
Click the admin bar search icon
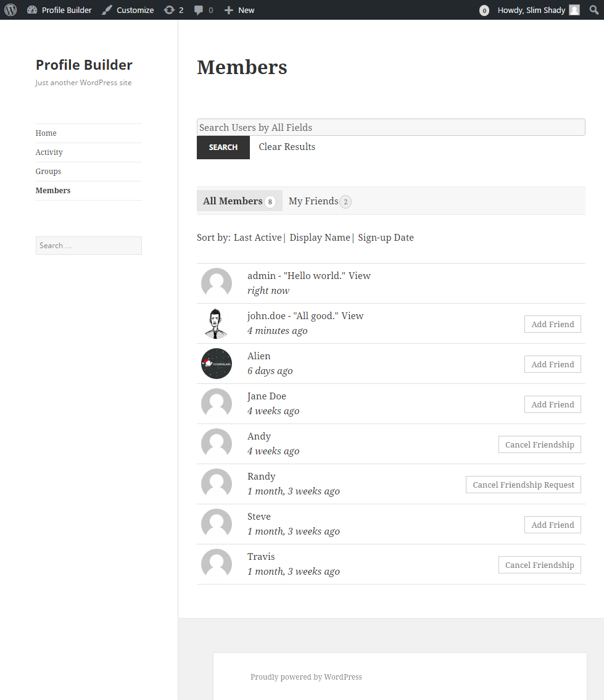(x=593, y=9)
